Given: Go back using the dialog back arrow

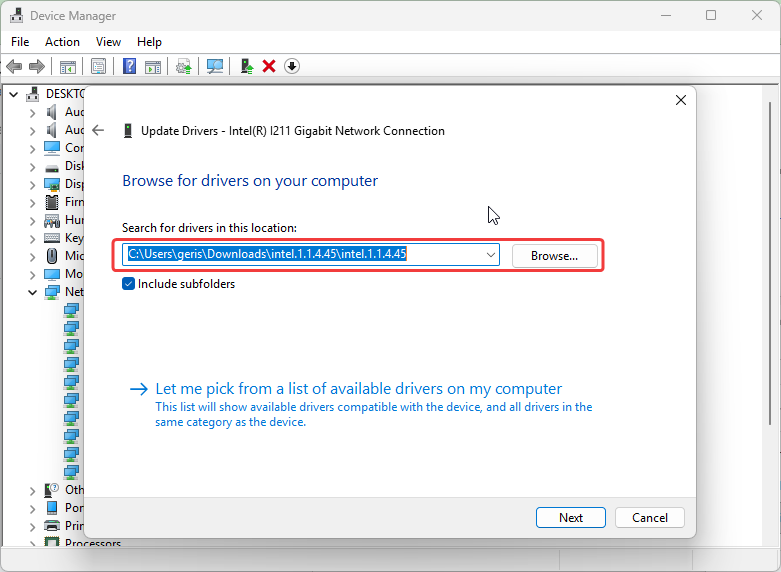Looking at the screenshot, I should pyautogui.click(x=98, y=130).
